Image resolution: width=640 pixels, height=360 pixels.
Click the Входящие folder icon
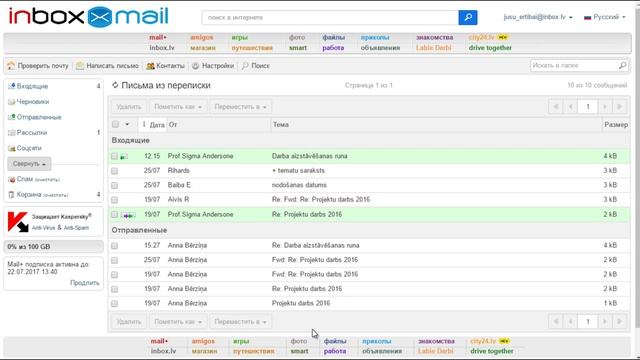coord(11,86)
